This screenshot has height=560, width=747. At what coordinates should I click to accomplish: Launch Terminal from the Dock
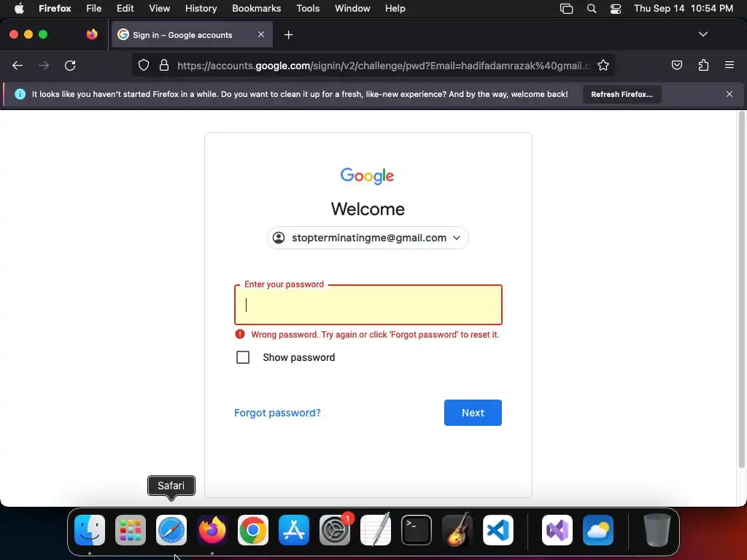click(417, 529)
